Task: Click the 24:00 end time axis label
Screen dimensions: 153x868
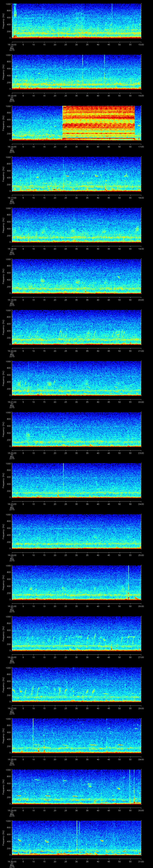Action: pyautogui.click(x=141, y=504)
